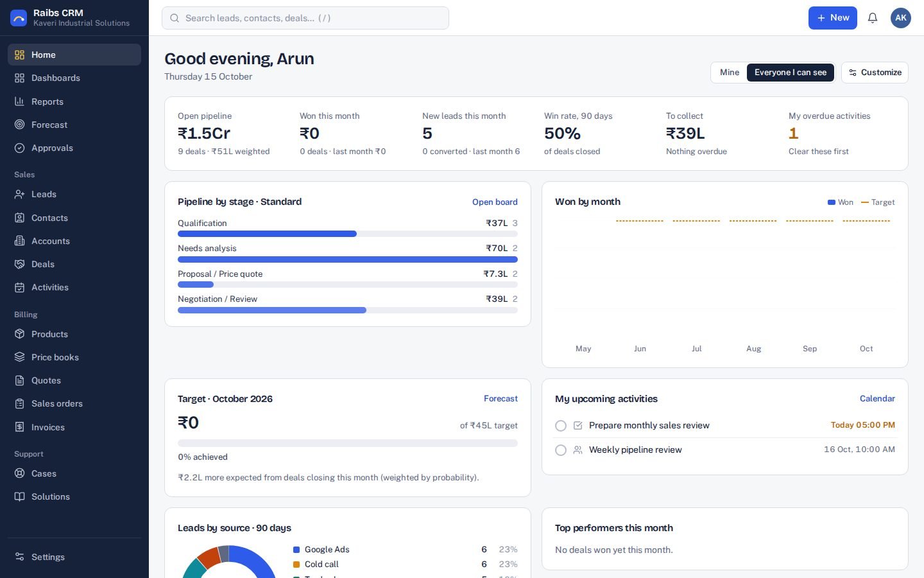The image size is (924, 578).
Task: Open board link for pipeline
Action: tap(495, 202)
